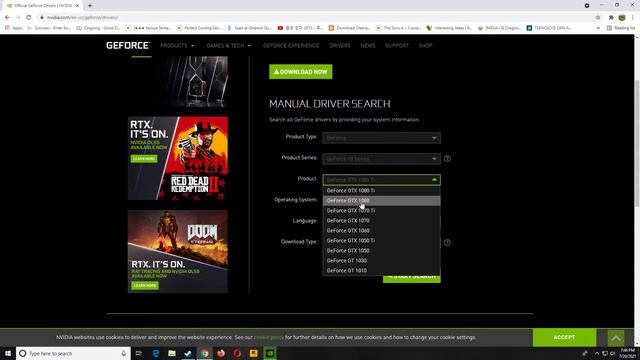640x360 pixels.
Task: Open File Explorer from the taskbar
Action: point(172,353)
